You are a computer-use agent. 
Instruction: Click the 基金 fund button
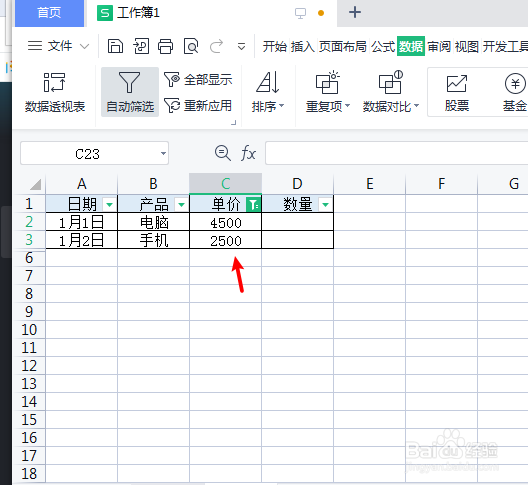tap(515, 92)
